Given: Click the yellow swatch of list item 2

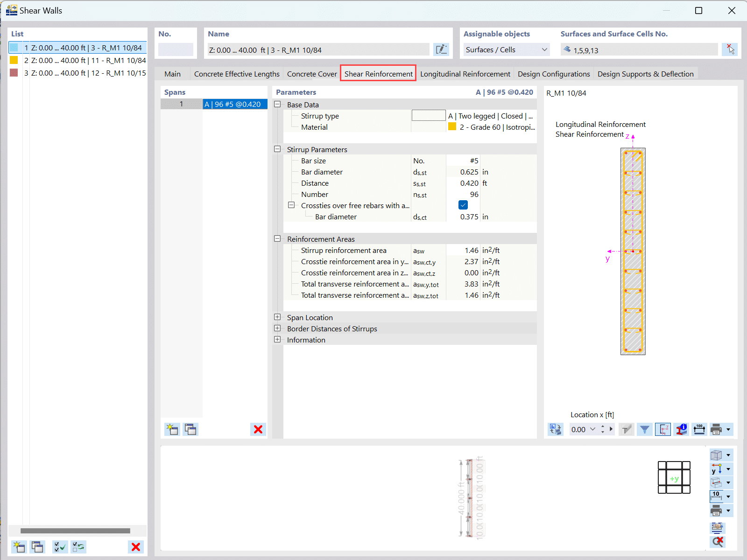Looking at the screenshot, I should point(14,60).
